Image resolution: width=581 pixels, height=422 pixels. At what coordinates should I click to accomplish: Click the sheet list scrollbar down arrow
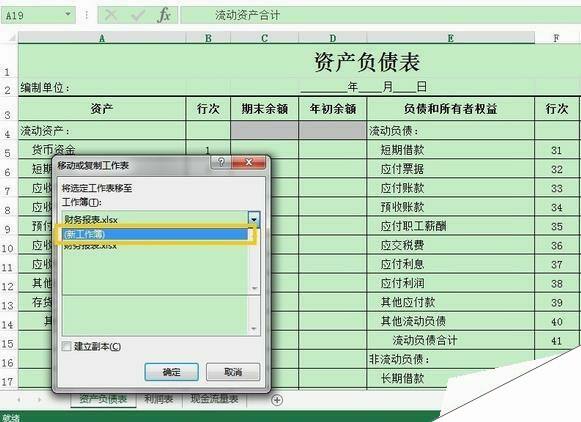point(254,329)
